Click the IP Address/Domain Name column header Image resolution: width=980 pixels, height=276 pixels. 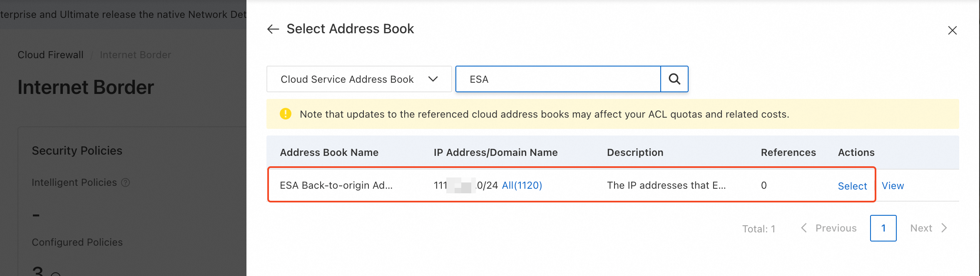495,153
